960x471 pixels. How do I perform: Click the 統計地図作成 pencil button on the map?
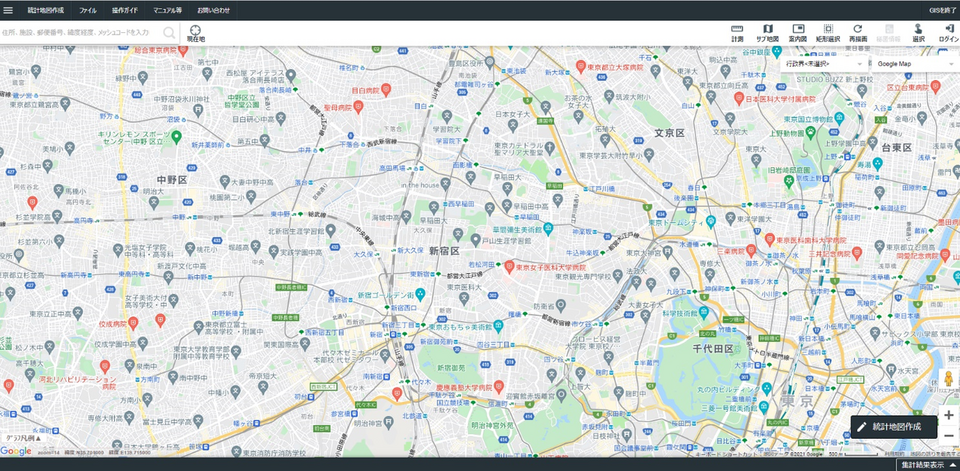click(x=893, y=427)
